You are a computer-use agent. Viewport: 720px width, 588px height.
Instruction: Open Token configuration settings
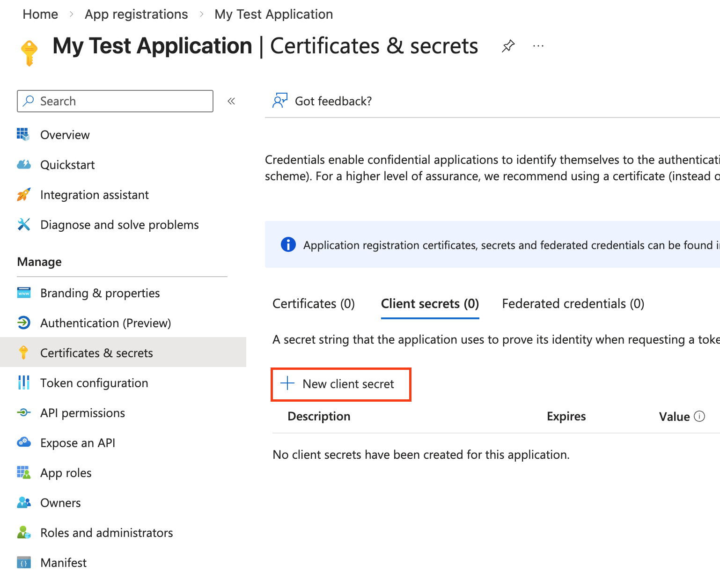pyautogui.click(x=94, y=383)
